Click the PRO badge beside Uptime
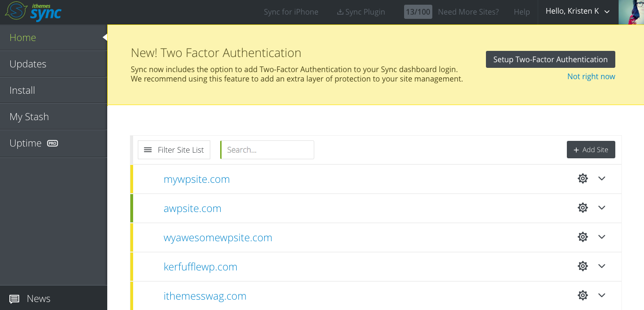The width and height of the screenshot is (644, 310). [53, 143]
